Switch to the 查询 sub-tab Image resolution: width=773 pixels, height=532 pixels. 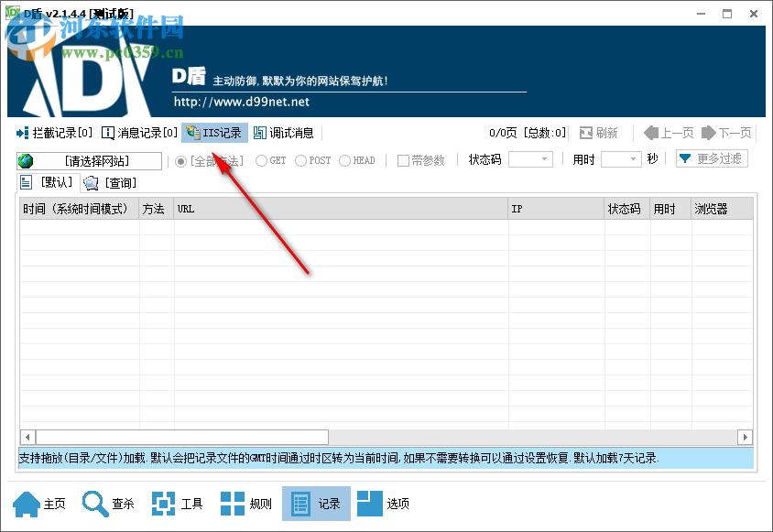coord(111,183)
